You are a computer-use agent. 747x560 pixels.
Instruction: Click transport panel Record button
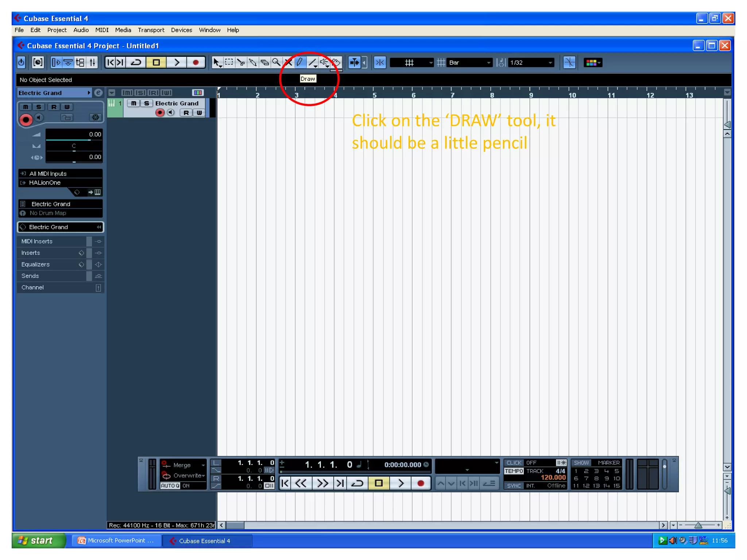[421, 483]
